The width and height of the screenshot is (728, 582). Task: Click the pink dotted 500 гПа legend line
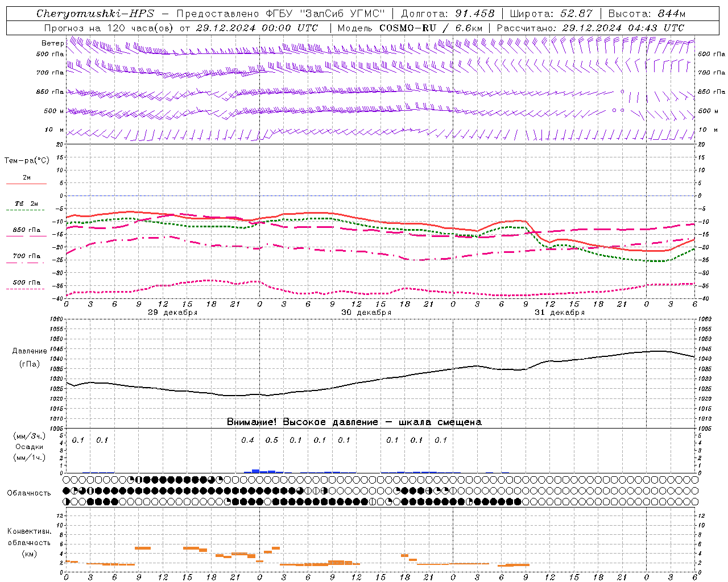click(26, 289)
